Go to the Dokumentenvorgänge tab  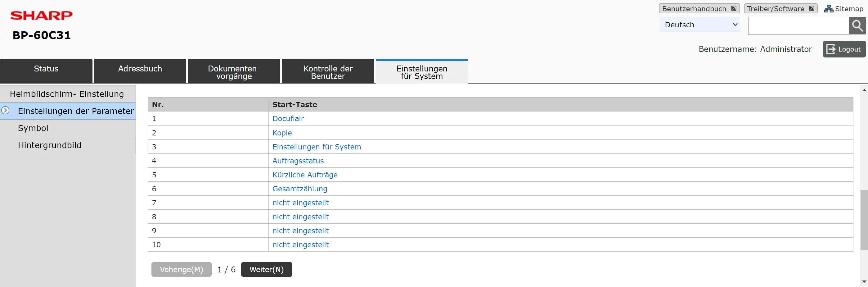click(234, 72)
